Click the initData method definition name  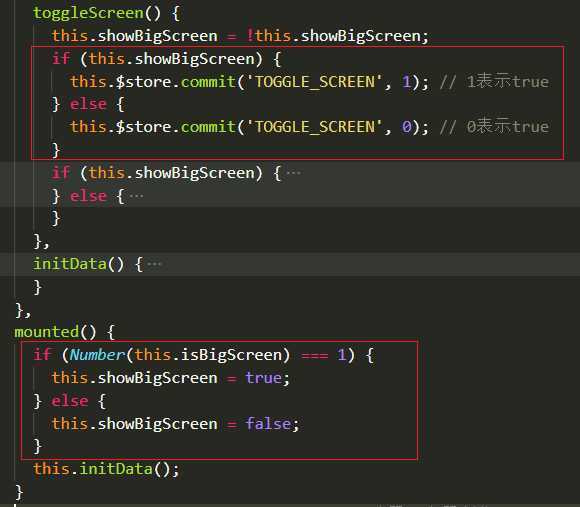tap(70, 264)
